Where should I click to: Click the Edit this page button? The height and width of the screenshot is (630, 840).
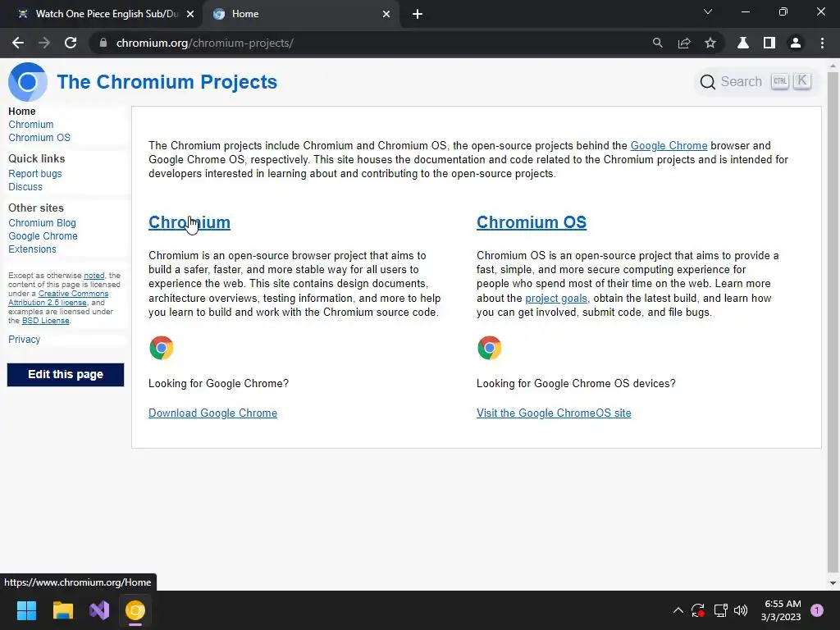[x=66, y=374]
